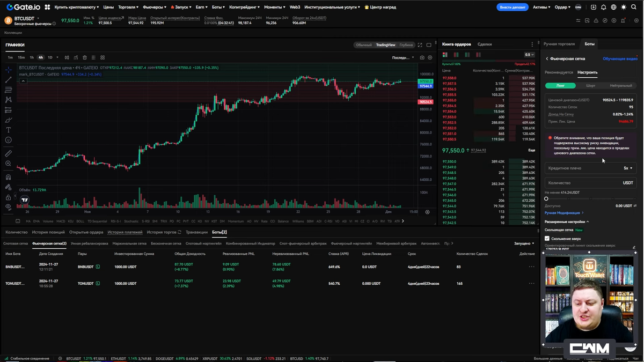Open the Fibonacci/horizontal lines tool group

point(8,90)
